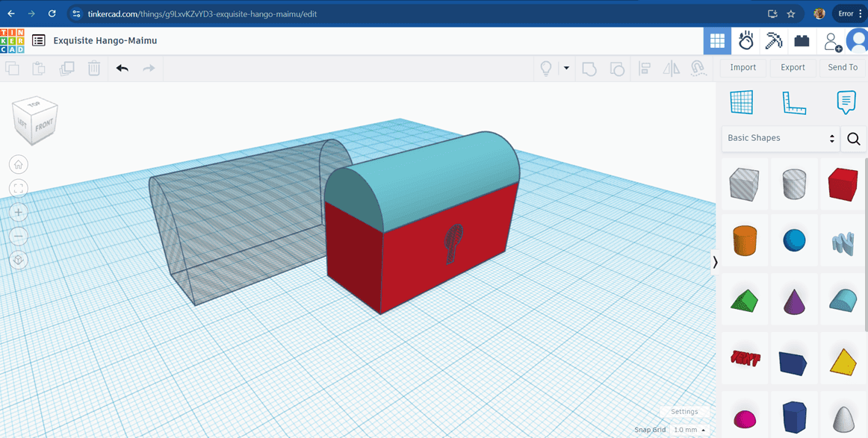Click the Fit all in view icon
Image resolution: width=868 pixels, height=438 pixels.
click(x=19, y=188)
